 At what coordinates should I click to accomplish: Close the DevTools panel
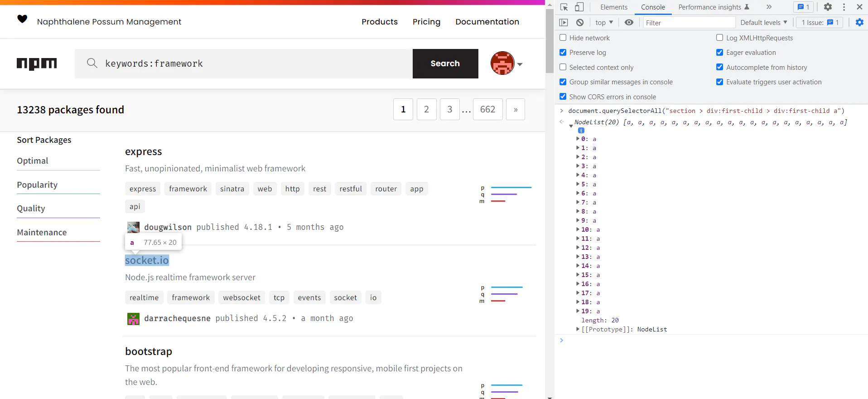tap(859, 7)
